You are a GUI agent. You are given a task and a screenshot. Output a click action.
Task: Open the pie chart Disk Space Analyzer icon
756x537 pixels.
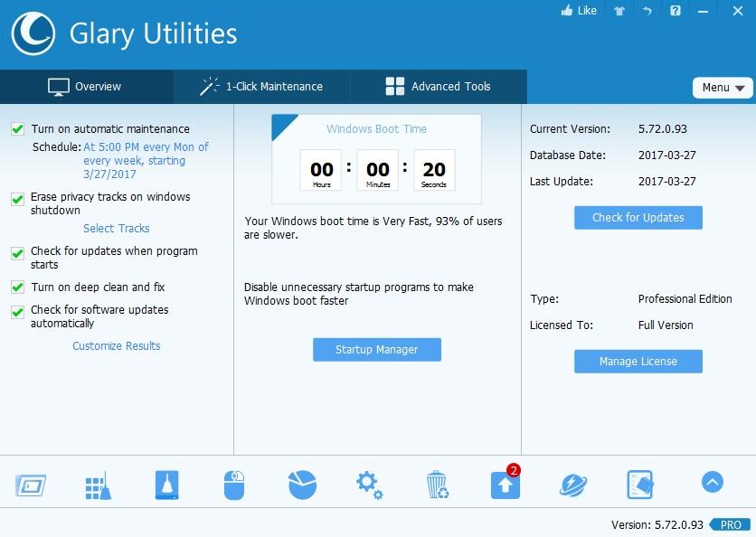click(x=302, y=485)
